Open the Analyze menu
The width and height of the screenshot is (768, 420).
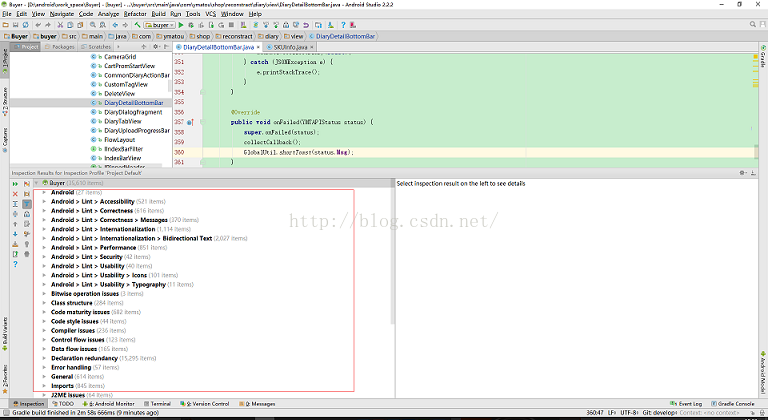pyautogui.click(x=109, y=14)
